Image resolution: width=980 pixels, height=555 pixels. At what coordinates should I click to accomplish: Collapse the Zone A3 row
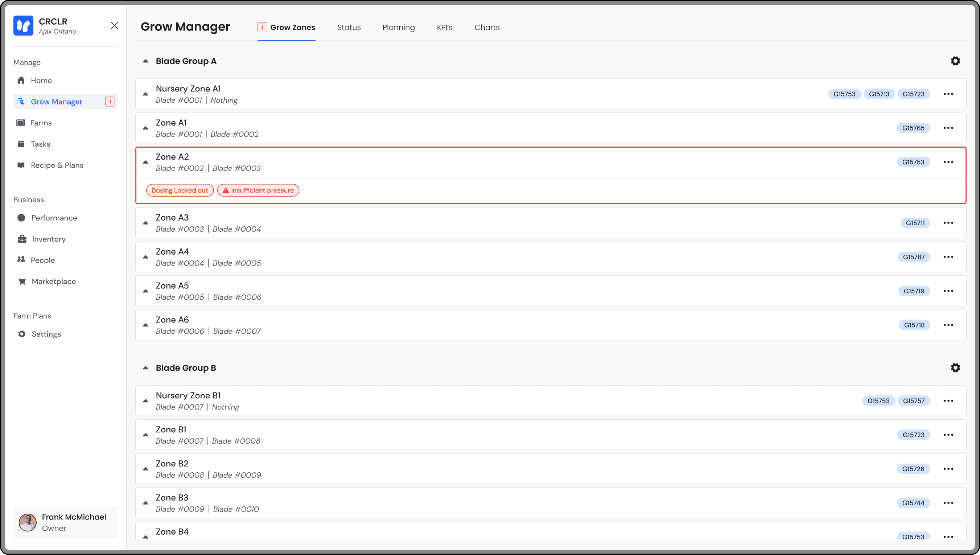pos(145,223)
